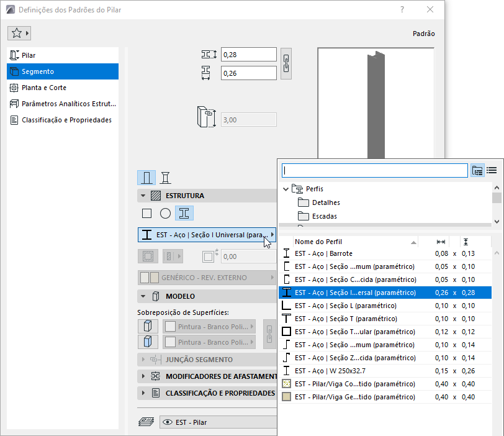Toggle the chain link between dimensions
504x436 pixels.
(x=286, y=64)
